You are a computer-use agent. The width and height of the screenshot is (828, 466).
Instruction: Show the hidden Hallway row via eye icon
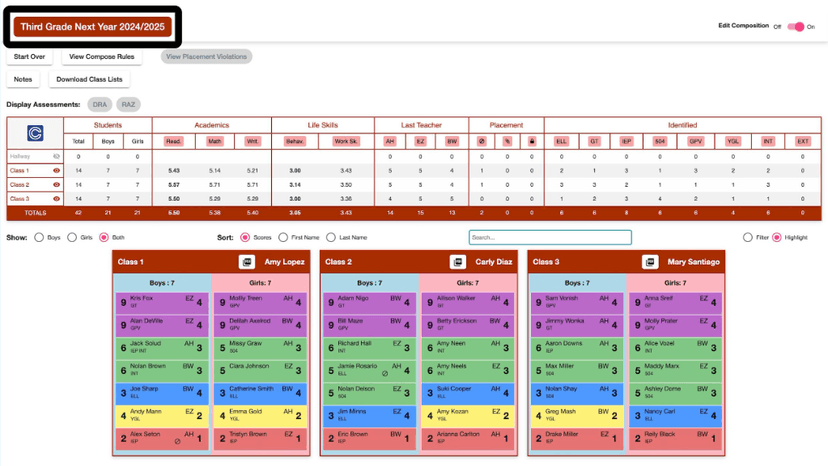[57, 156]
